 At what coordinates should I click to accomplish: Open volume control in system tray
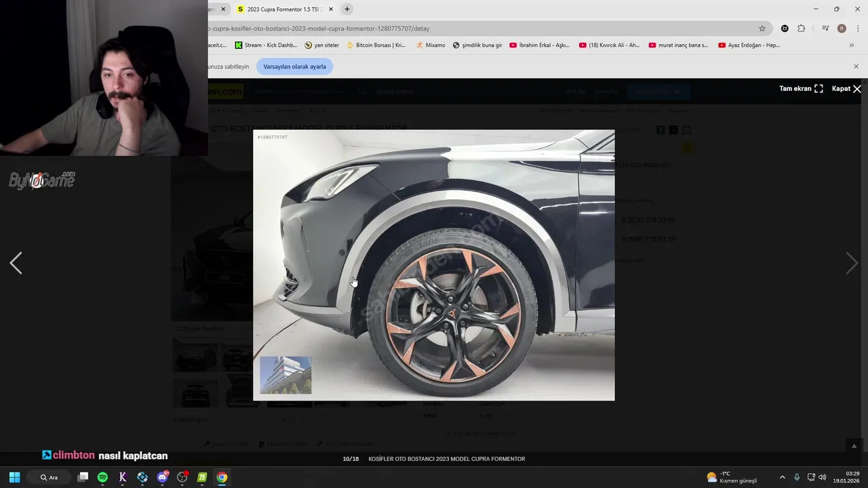tap(823, 477)
